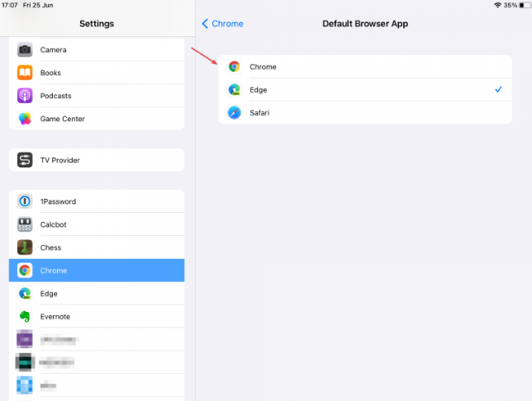This screenshot has height=401, width=532.
Task: Open TV Provider label
Action: [60, 160]
